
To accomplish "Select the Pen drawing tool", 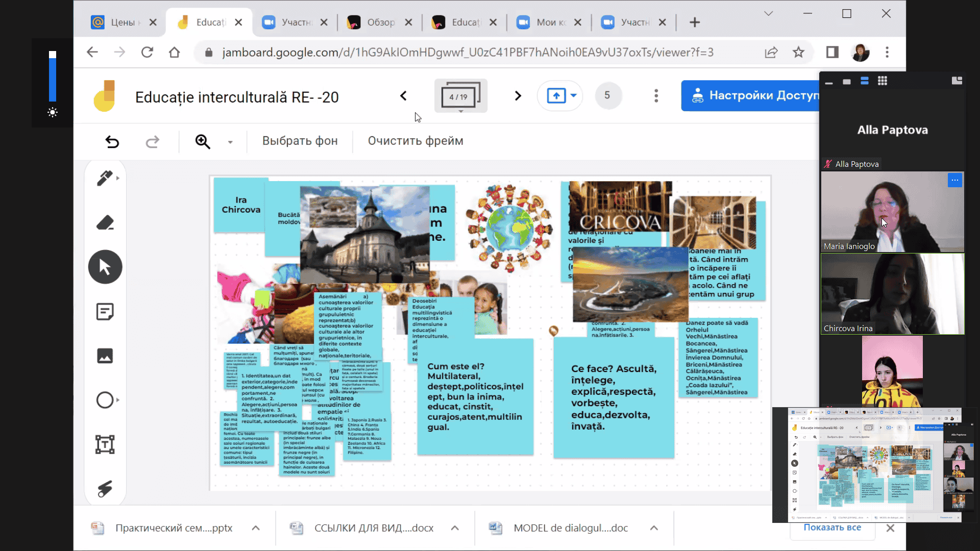I will (105, 178).
